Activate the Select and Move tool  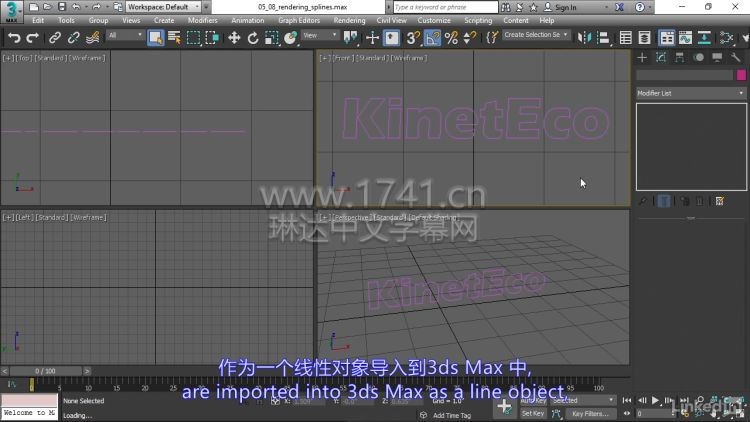click(x=234, y=37)
